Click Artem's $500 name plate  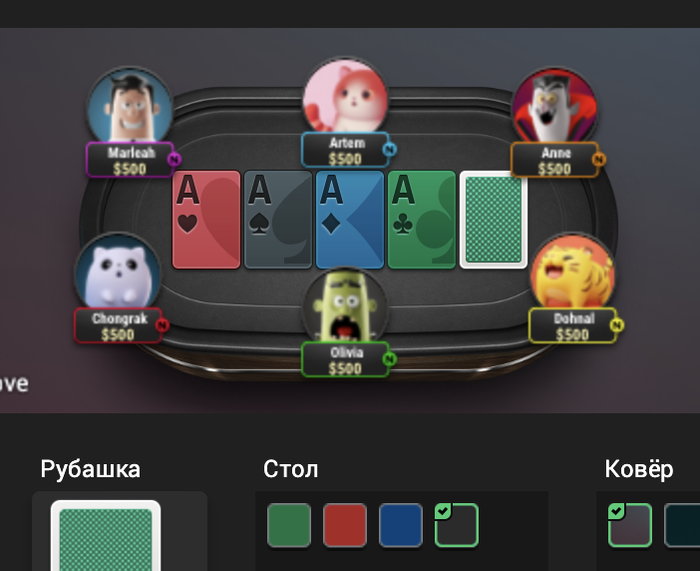tap(345, 150)
